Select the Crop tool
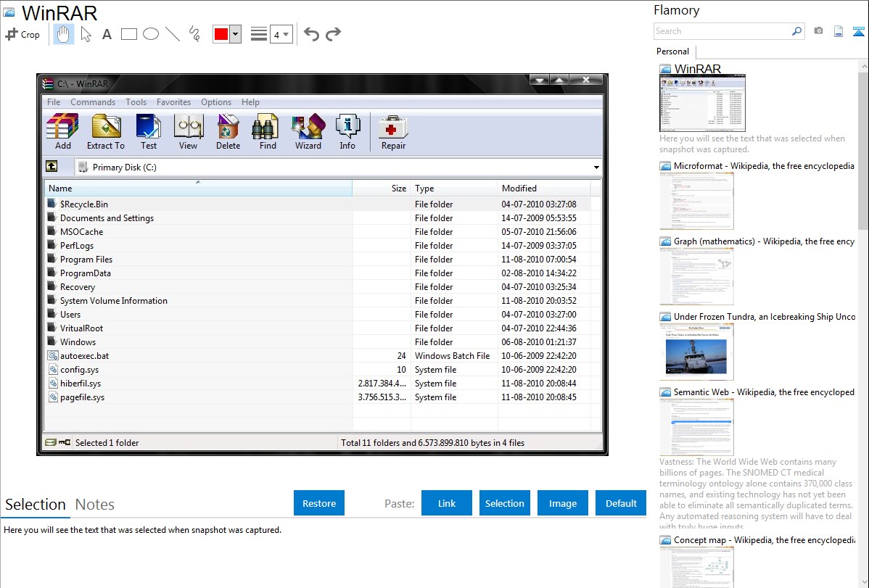Screen dimensions: 869x588 tap(22, 34)
